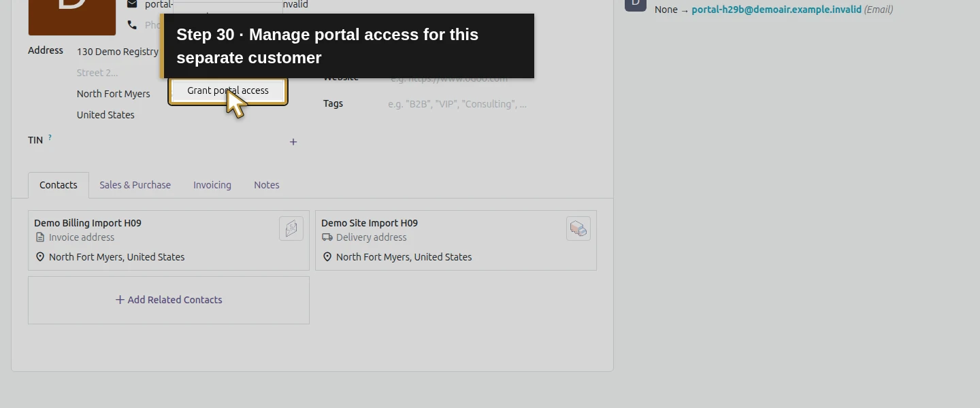980x408 pixels.
Task: Click Grant portal access menu item
Action: (x=228, y=90)
